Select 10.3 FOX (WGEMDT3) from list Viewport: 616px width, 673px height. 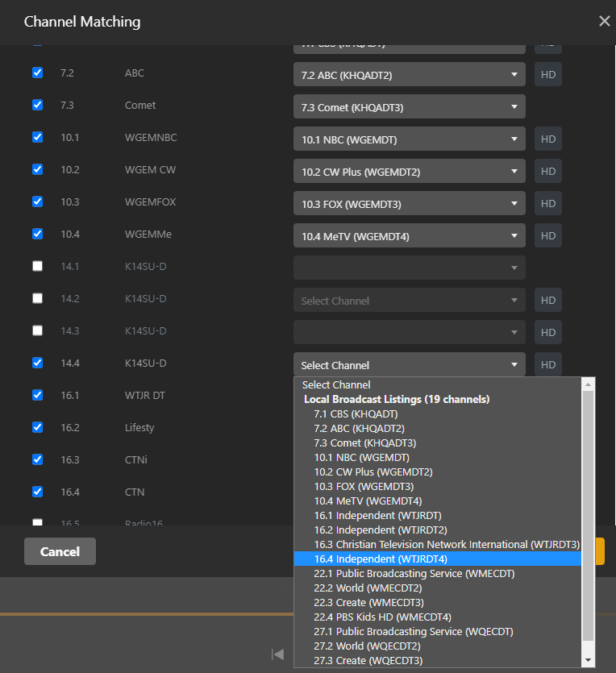438,486
